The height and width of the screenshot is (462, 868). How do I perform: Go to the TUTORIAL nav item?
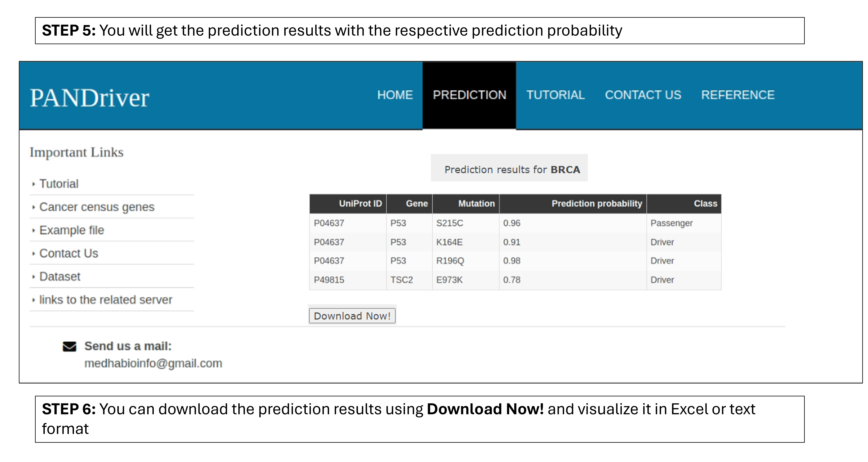coord(555,95)
